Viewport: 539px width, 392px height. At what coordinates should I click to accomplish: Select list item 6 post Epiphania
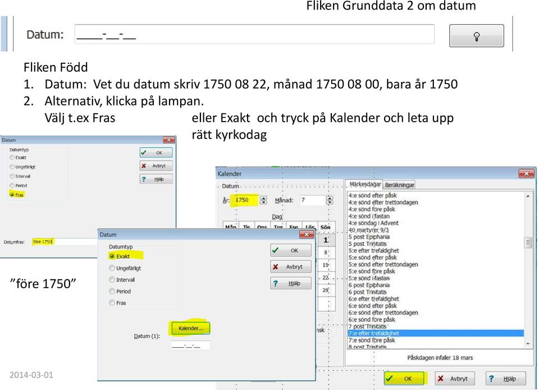tap(369, 285)
